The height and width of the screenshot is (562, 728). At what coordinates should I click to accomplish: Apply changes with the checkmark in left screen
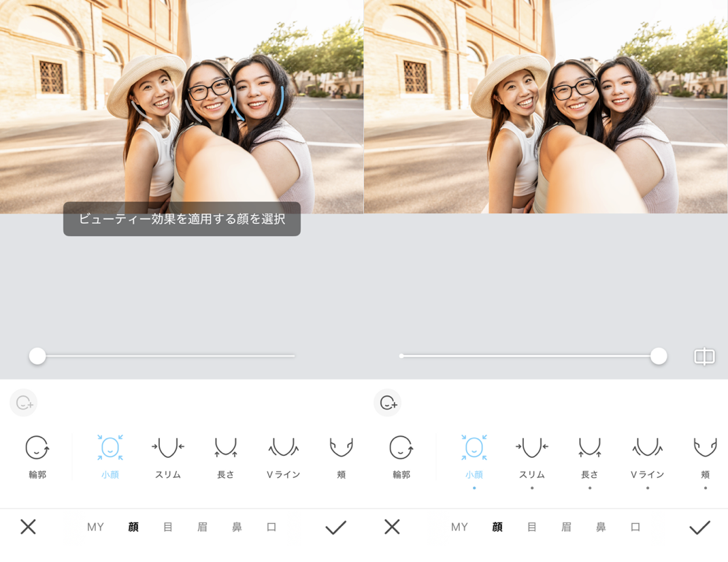(335, 527)
